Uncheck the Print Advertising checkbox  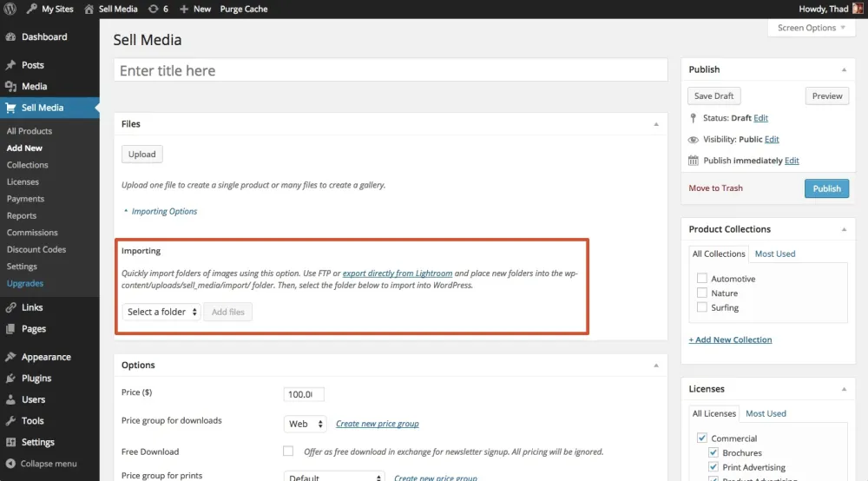tap(713, 466)
